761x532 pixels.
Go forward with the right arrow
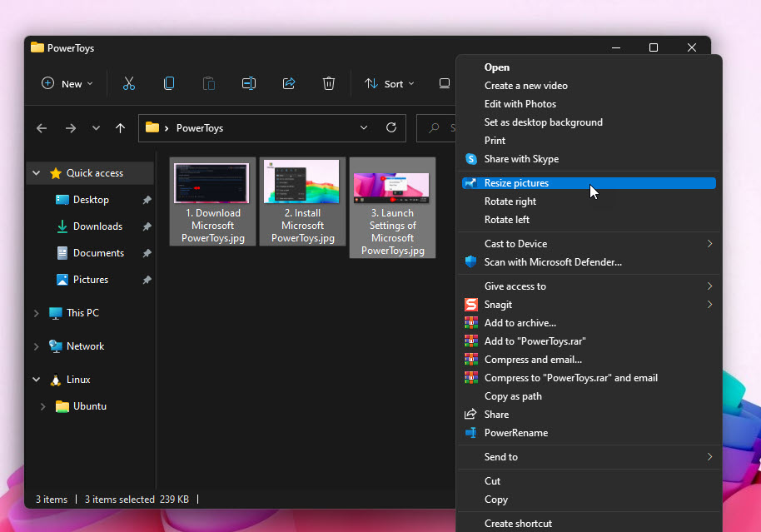(x=71, y=128)
